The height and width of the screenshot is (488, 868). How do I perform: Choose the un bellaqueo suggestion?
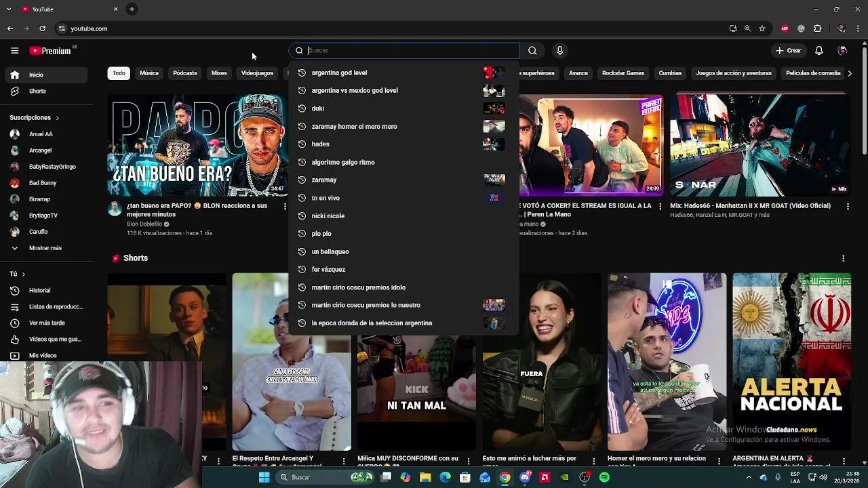(403, 251)
